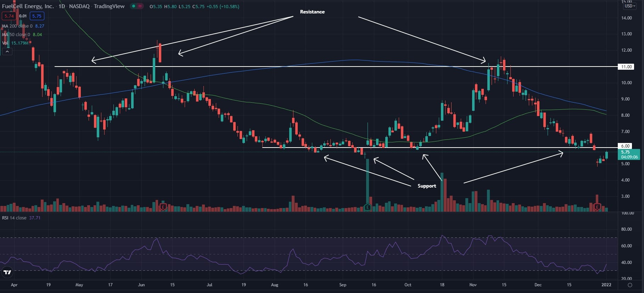The image size is (644, 293).
Task: Click the 6.00 support line price label
Action: (x=625, y=146)
